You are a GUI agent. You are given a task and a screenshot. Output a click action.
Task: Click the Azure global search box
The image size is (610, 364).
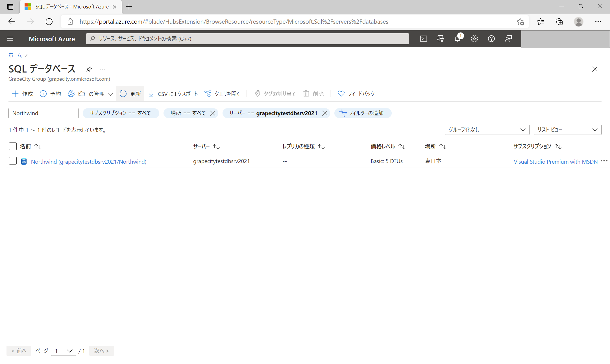[247, 39]
